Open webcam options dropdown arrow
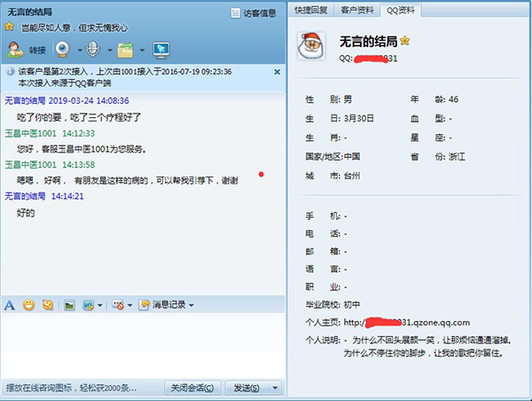 (x=80, y=51)
